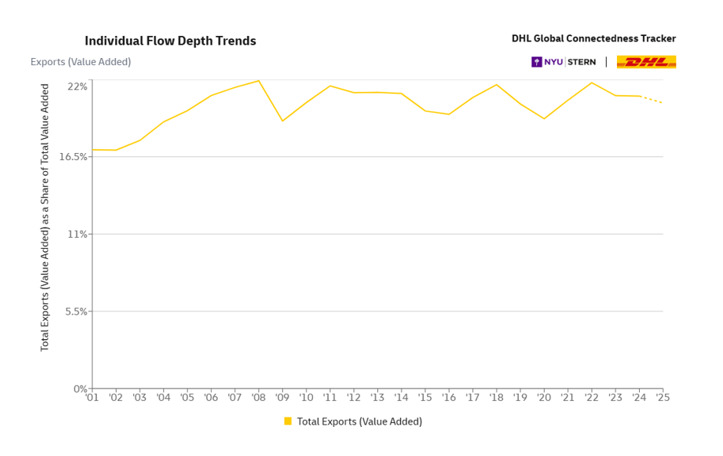Click the Exports (Value Added) subtitle

coord(80,62)
